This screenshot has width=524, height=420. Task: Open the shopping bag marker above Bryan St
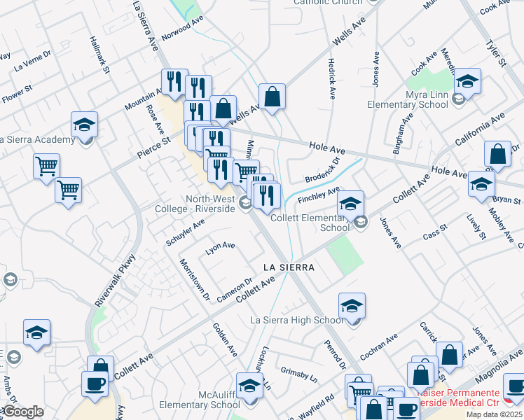[x=497, y=154]
